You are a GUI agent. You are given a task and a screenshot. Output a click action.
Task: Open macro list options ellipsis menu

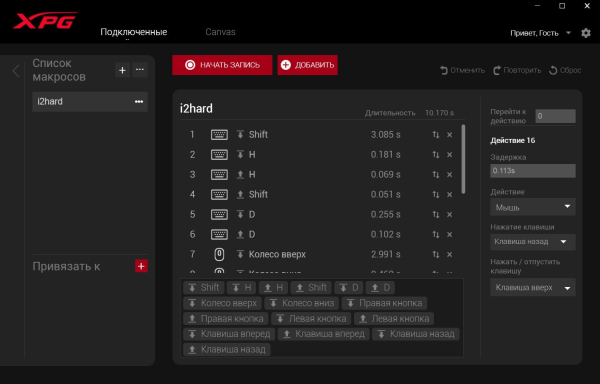coord(140,70)
